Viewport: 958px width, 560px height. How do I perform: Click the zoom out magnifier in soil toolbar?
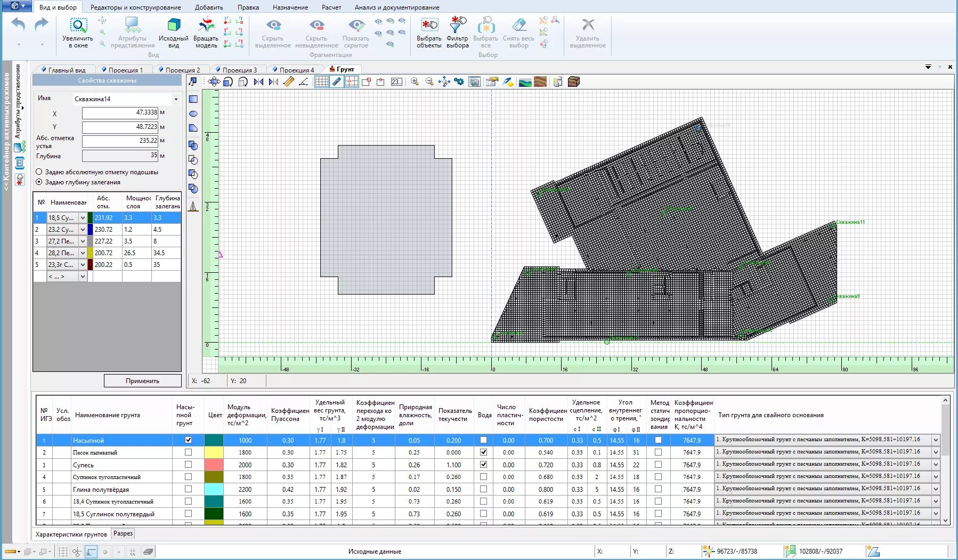coord(429,82)
